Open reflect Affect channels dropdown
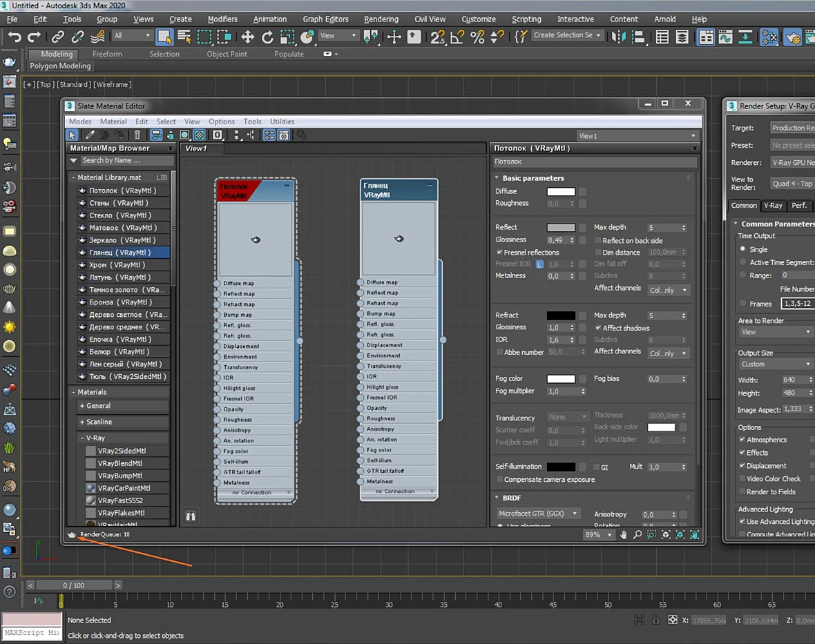 coord(669,291)
